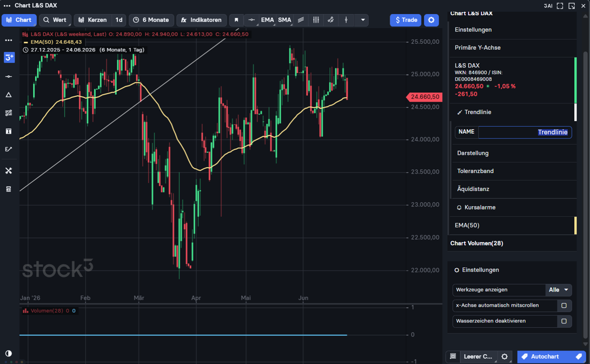590x364 pixels.
Task: Collapse the Trendlinie section header
Action: (x=512, y=112)
